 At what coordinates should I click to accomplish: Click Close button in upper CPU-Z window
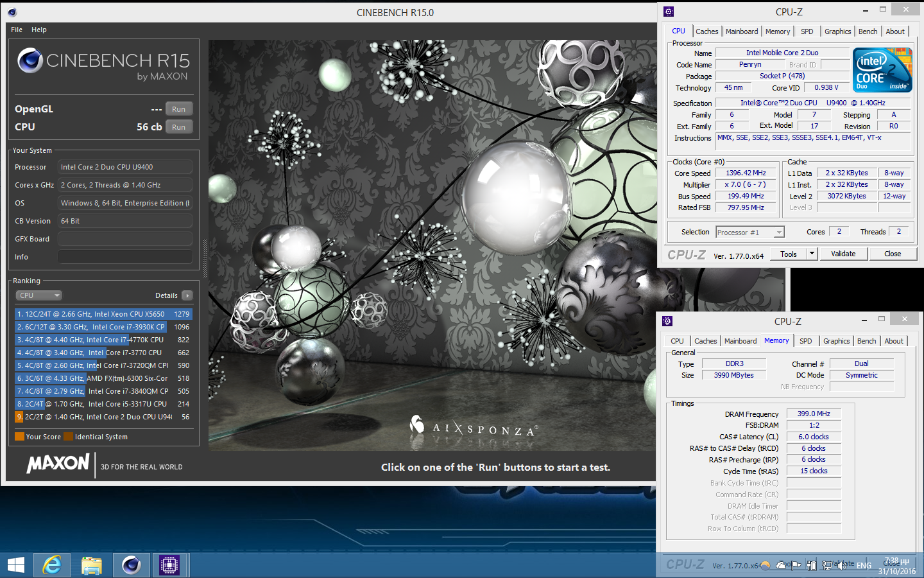pos(893,254)
